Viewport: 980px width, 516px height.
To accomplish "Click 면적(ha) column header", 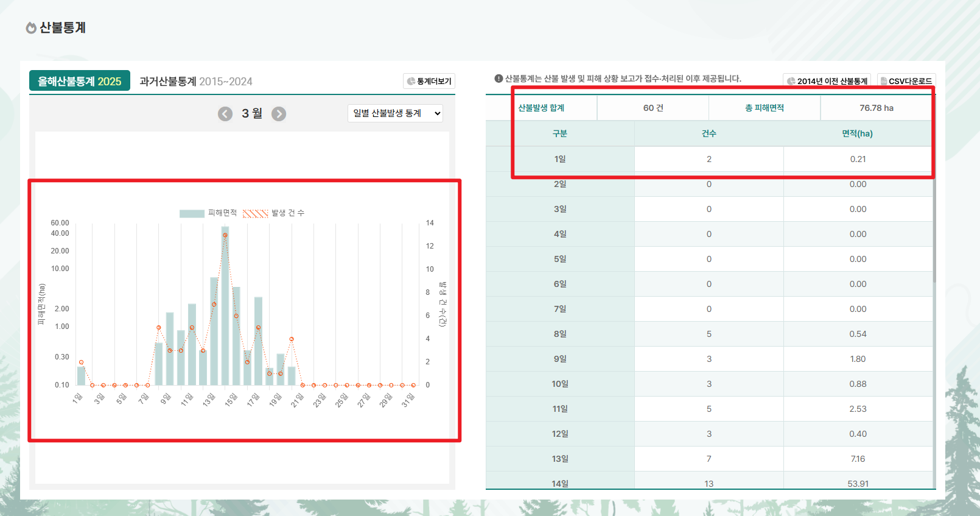I will pyautogui.click(x=858, y=133).
